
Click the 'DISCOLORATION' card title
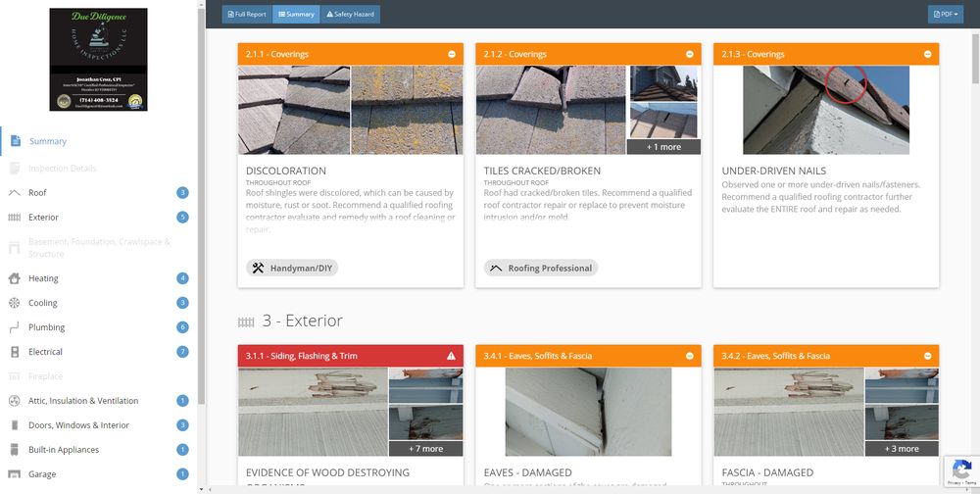(285, 171)
